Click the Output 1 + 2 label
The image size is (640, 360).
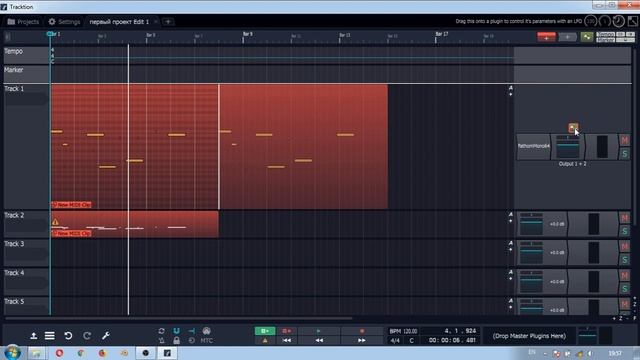tap(572, 164)
